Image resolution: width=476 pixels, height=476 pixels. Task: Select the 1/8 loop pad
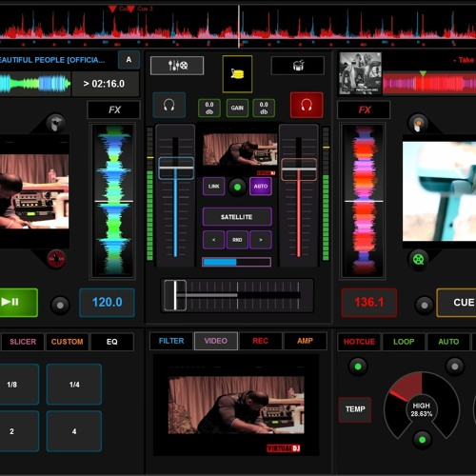click(19, 385)
